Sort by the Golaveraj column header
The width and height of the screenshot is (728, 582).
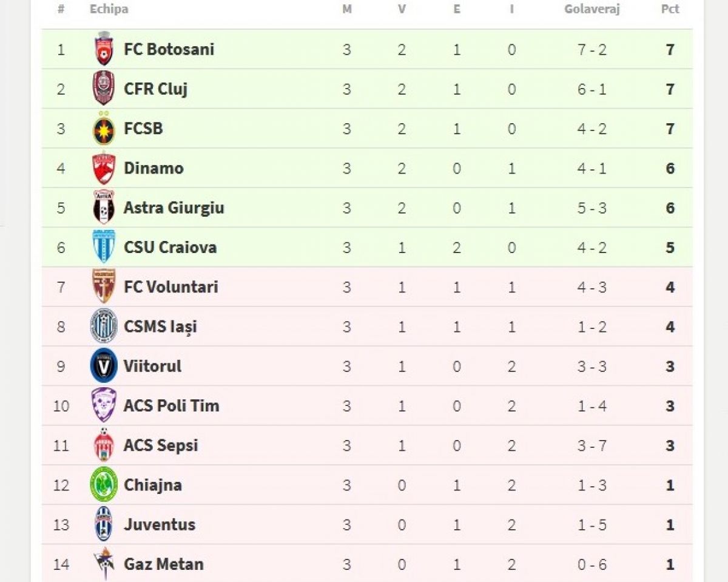(x=591, y=9)
